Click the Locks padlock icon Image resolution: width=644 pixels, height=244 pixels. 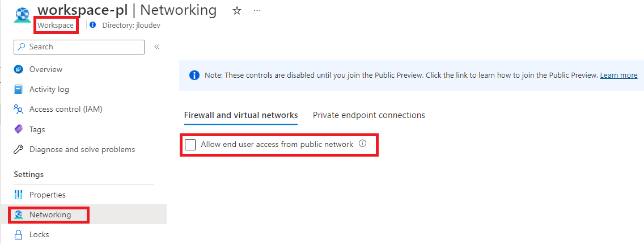(19, 235)
